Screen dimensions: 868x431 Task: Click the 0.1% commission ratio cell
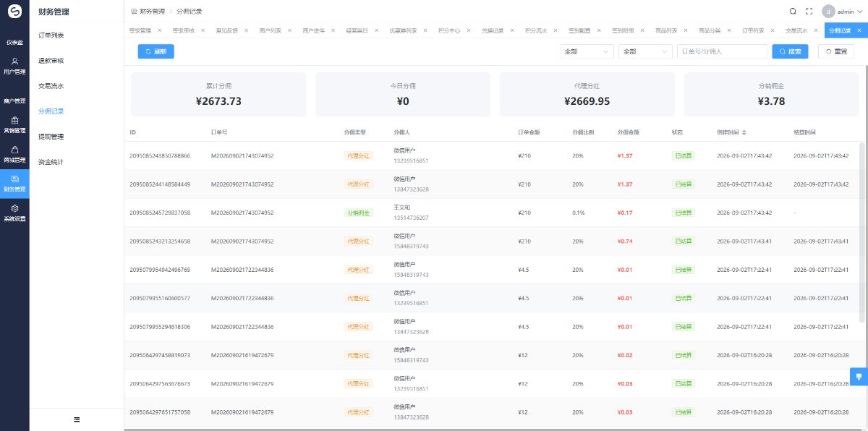click(578, 213)
